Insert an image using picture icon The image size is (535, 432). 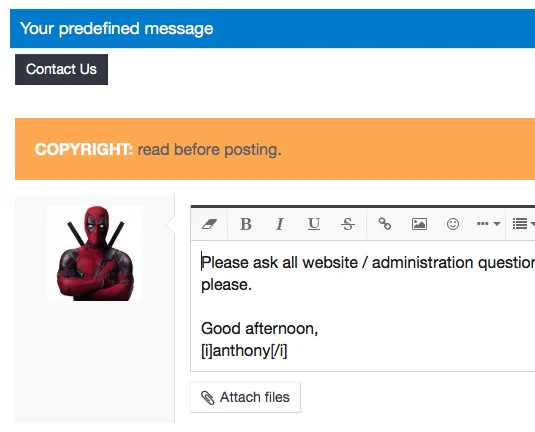point(419,224)
